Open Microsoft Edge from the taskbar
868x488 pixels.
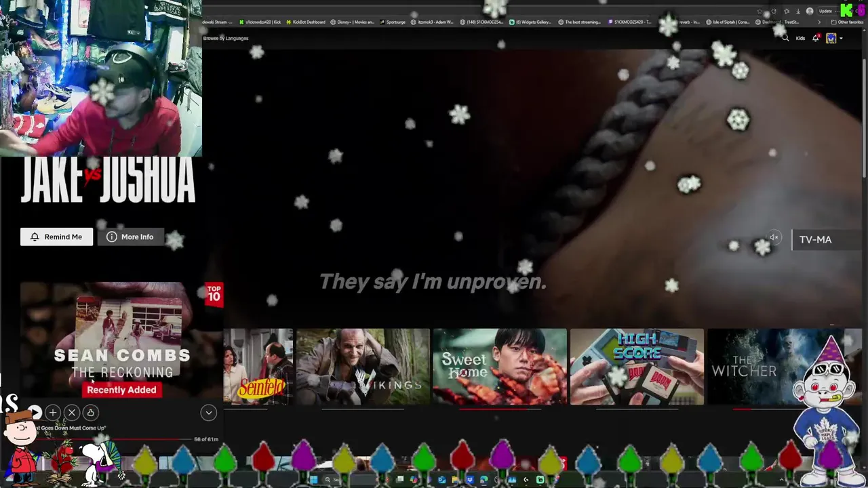[484, 480]
